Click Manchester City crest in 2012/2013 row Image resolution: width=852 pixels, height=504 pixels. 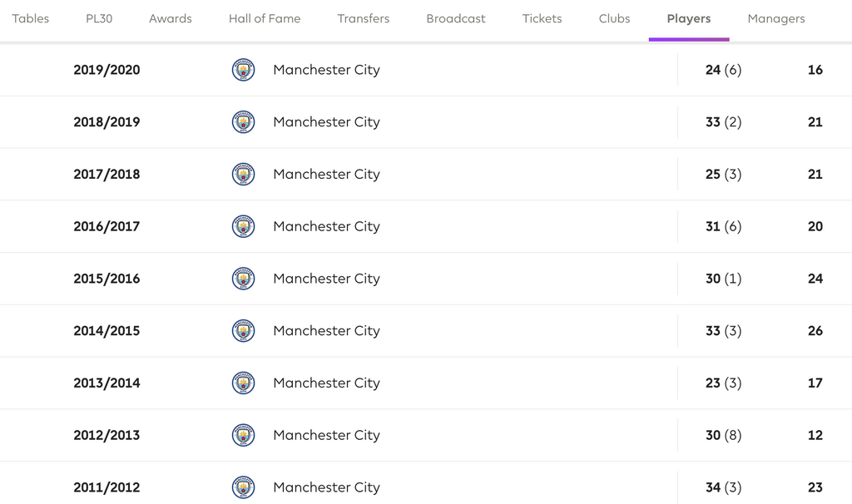pyautogui.click(x=243, y=435)
